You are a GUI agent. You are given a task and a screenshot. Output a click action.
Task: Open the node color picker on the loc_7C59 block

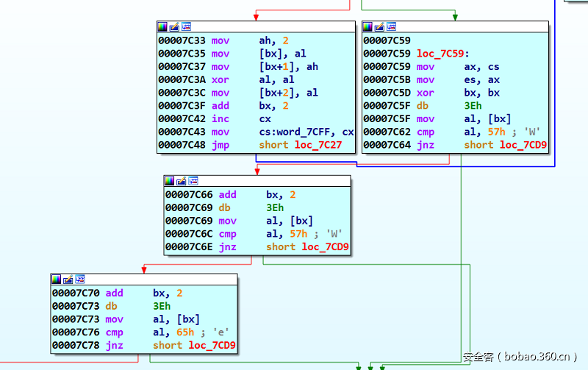coord(368,26)
